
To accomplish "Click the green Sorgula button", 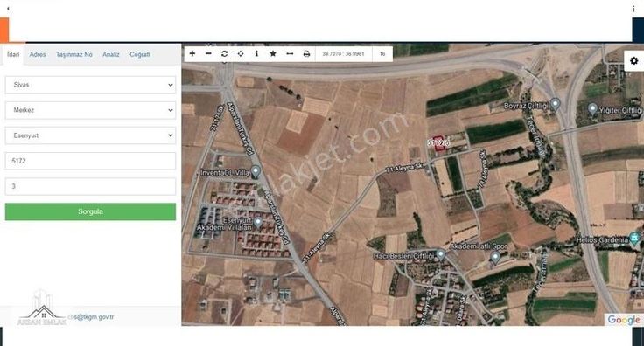I will click(x=90, y=211).
